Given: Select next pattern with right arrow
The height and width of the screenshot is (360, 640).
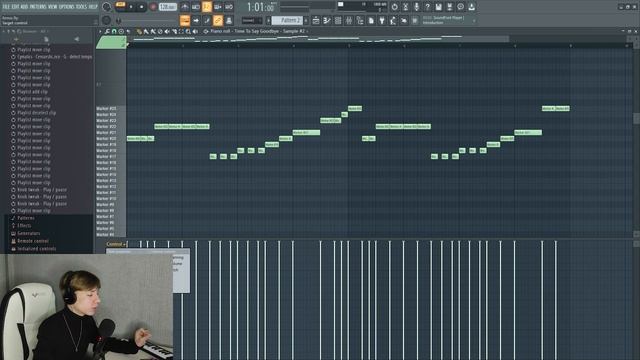Looking at the screenshot, I should click(306, 20).
